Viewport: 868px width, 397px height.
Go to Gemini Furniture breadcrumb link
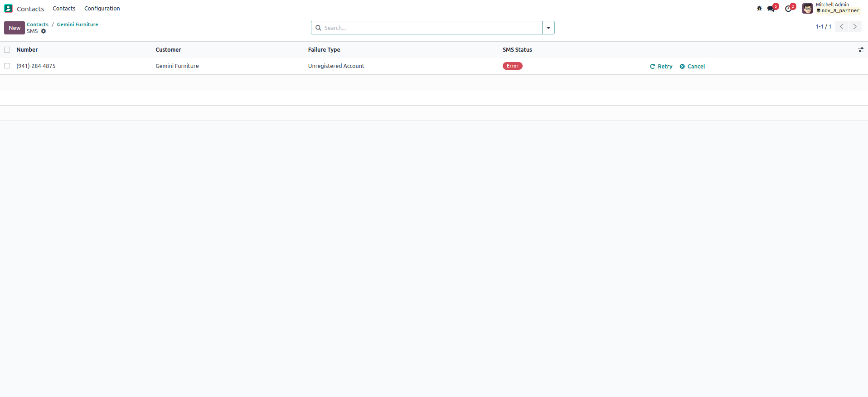tap(78, 24)
